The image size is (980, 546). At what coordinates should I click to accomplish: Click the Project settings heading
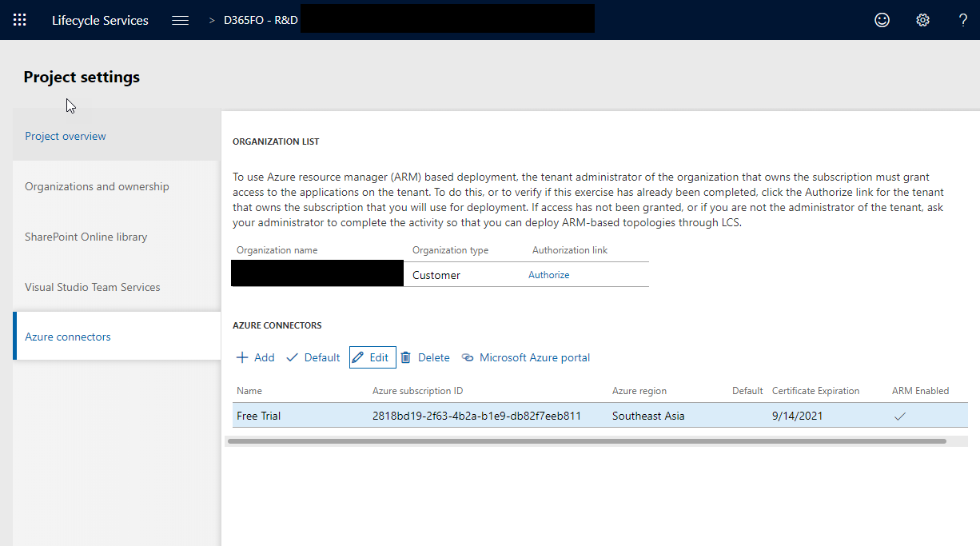[x=82, y=77]
